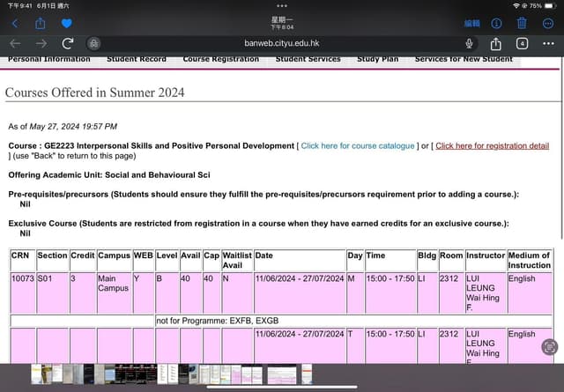Image resolution: width=564 pixels, height=392 pixels.
Task: Open the Photos share sheet icon
Action: 40,23
